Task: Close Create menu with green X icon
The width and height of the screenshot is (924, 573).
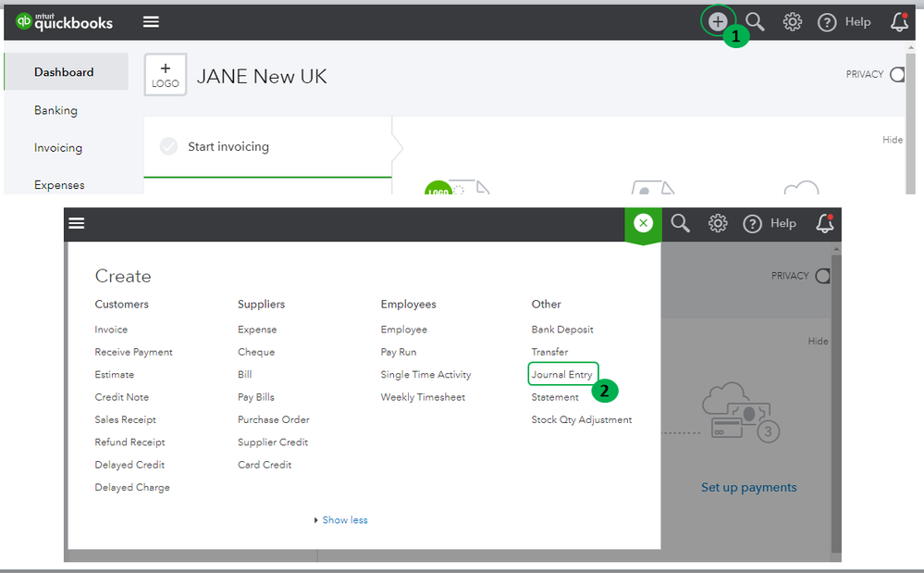Action: click(643, 223)
